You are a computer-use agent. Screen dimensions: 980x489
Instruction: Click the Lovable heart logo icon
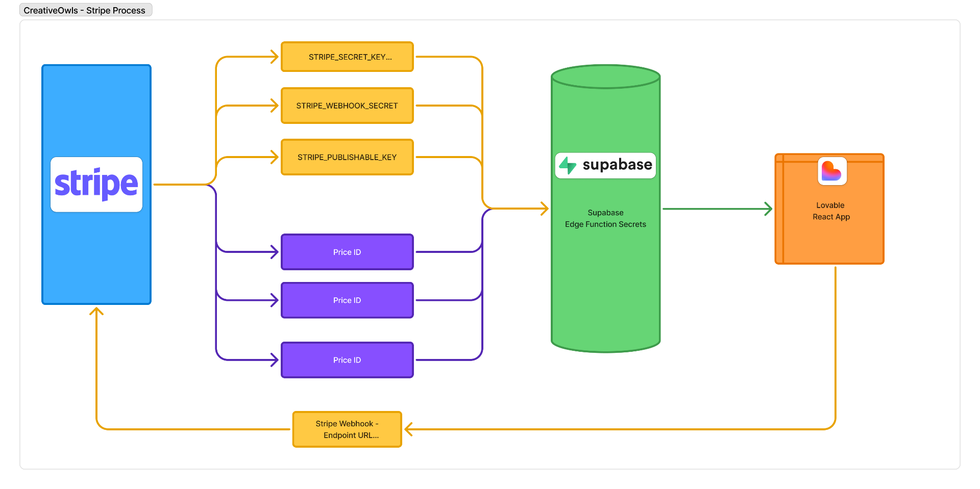click(x=832, y=171)
